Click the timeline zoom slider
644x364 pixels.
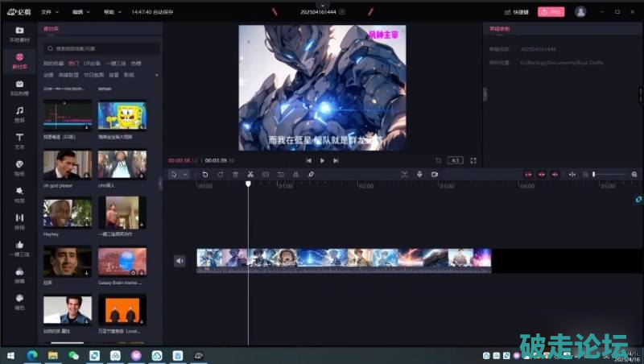608,174
